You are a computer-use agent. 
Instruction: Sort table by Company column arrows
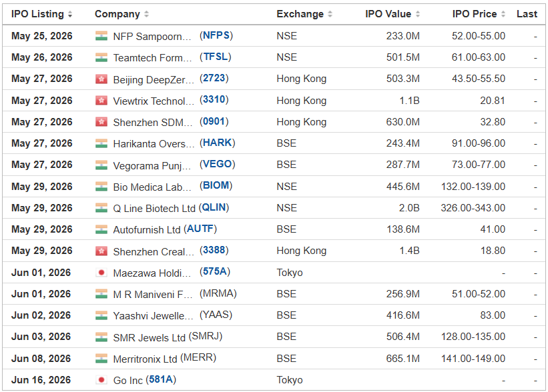(146, 14)
